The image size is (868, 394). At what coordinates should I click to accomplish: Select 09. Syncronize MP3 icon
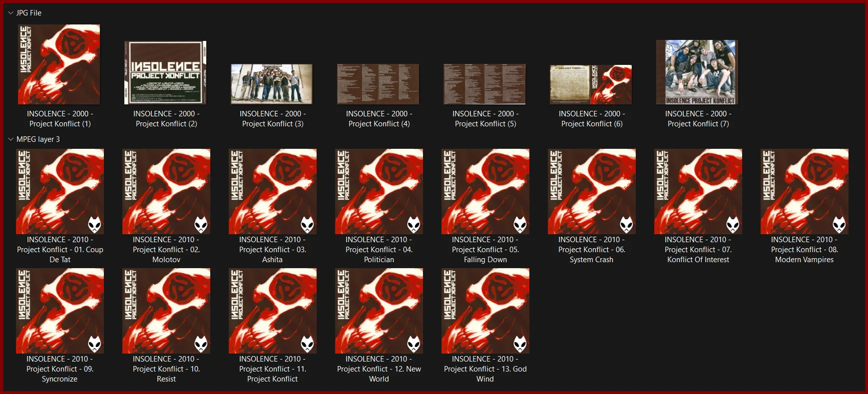[x=60, y=311]
